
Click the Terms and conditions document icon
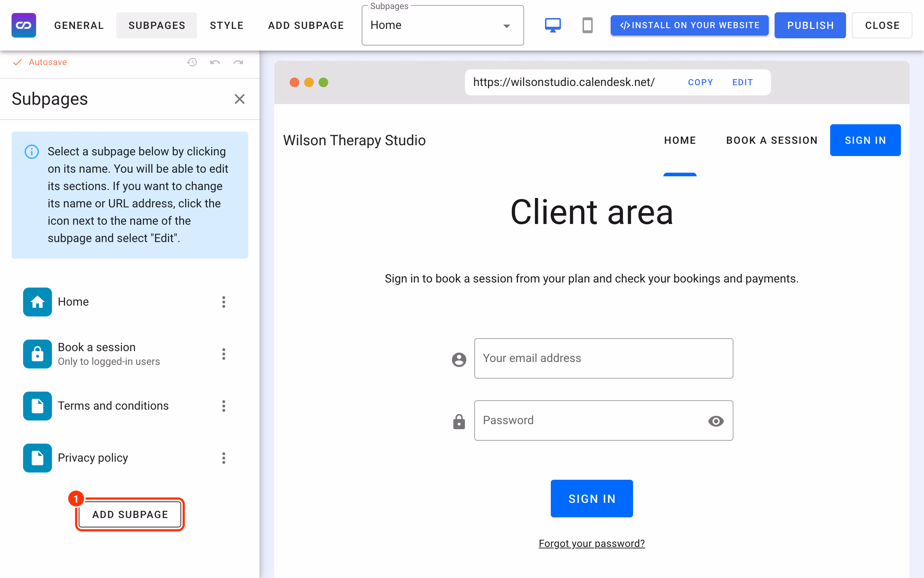click(x=38, y=406)
